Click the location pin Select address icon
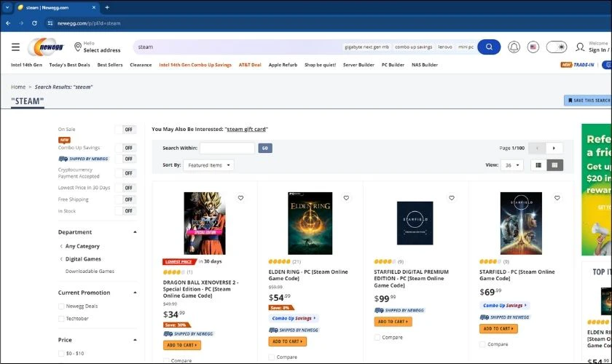 point(78,47)
